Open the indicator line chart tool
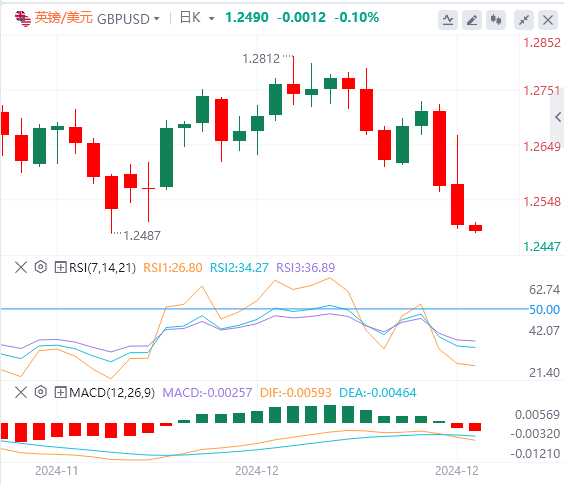Screen dimensions: 564x484 [448, 20]
